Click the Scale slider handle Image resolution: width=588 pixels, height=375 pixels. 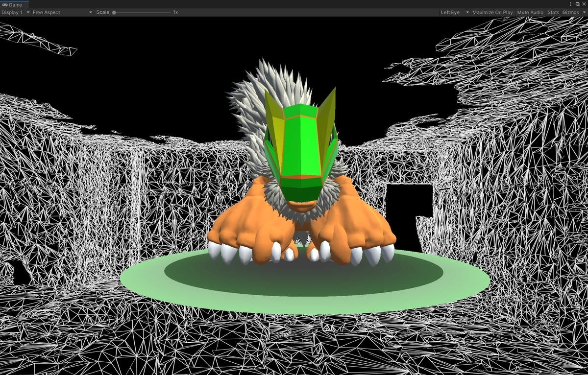click(114, 12)
